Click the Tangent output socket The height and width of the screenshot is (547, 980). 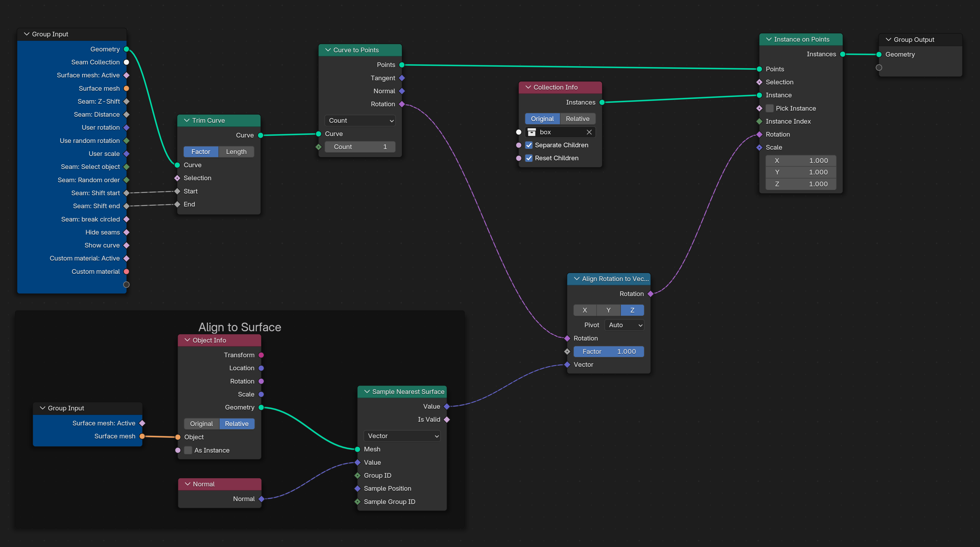pyautogui.click(x=402, y=78)
